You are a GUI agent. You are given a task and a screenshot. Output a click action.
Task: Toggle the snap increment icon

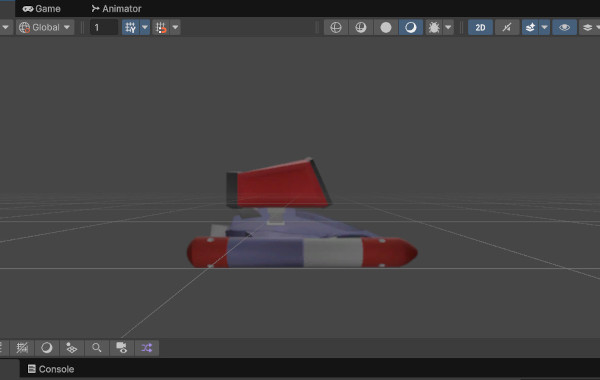coord(161,28)
